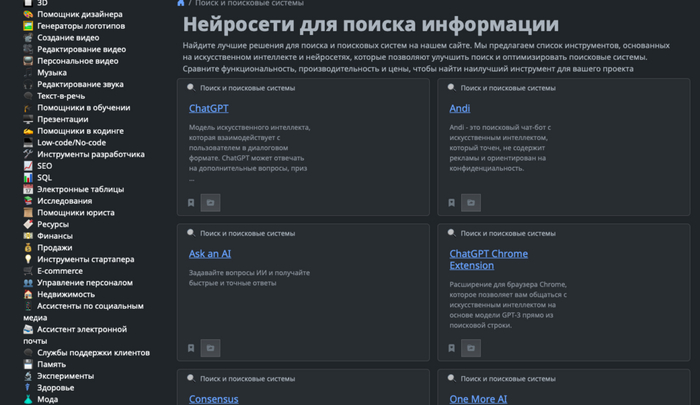
Task: Click the SEO chart icon in sidebar
Action: [28, 166]
